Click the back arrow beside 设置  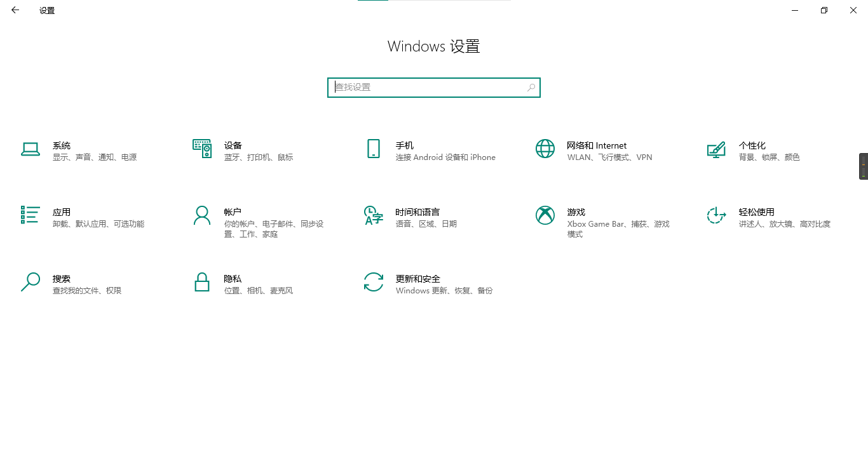(x=15, y=10)
